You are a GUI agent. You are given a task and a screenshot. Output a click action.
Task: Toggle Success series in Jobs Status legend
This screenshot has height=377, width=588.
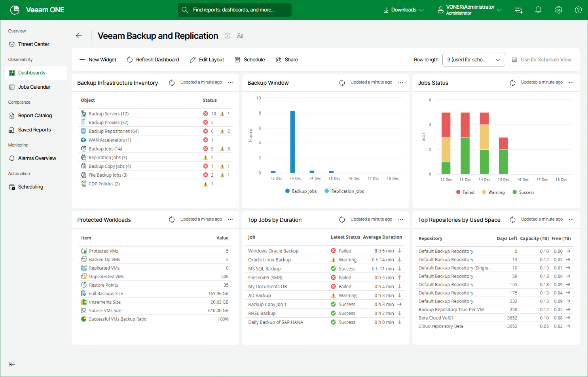(524, 192)
